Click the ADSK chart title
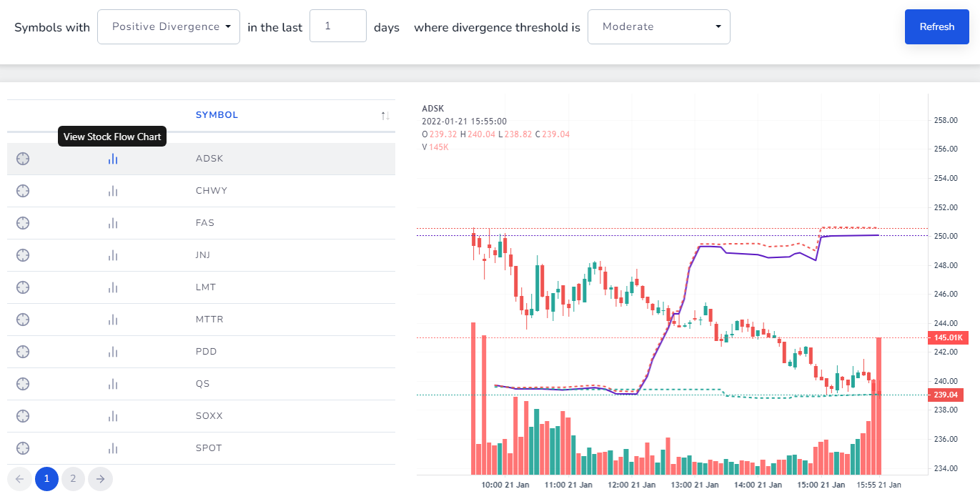Image resolution: width=980 pixels, height=494 pixels. [433, 109]
